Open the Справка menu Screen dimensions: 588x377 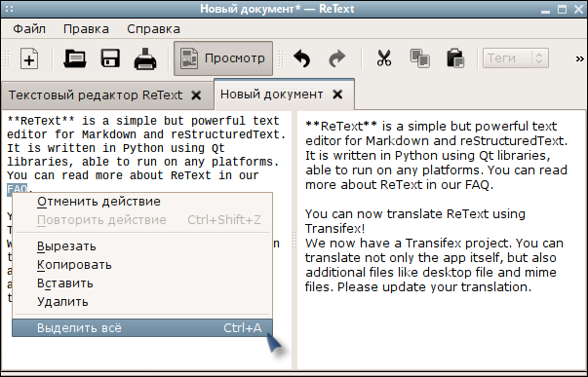153,29
